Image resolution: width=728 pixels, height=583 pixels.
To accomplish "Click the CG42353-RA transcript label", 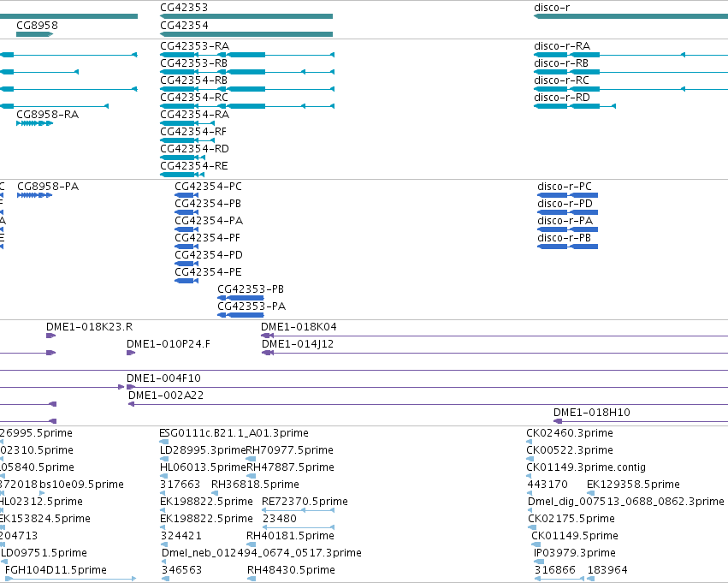I will [x=194, y=46].
